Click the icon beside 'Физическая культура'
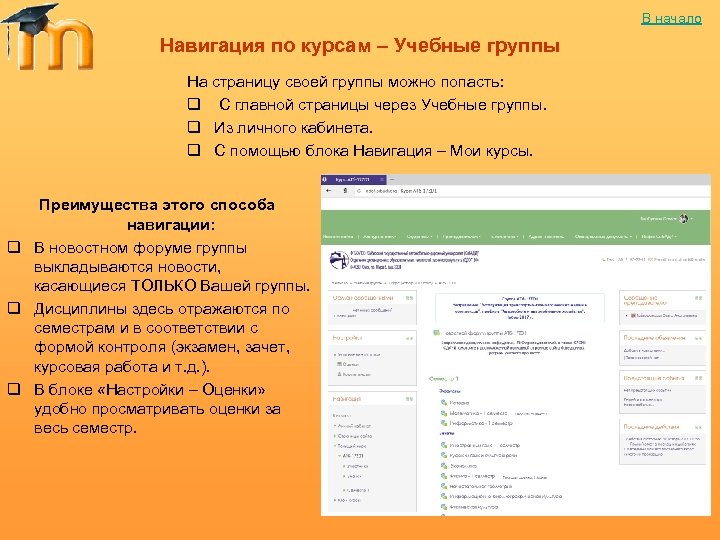This screenshot has height=540, width=720. point(444,507)
